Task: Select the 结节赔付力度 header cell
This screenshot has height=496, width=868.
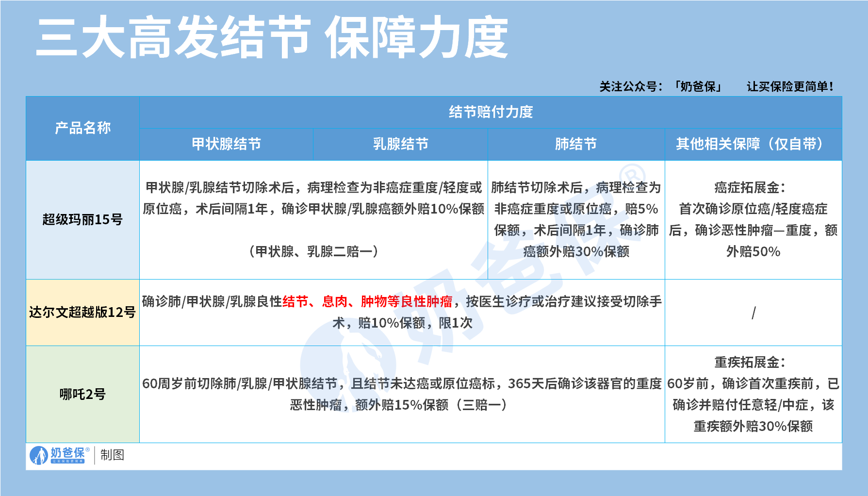Action: coord(491,112)
